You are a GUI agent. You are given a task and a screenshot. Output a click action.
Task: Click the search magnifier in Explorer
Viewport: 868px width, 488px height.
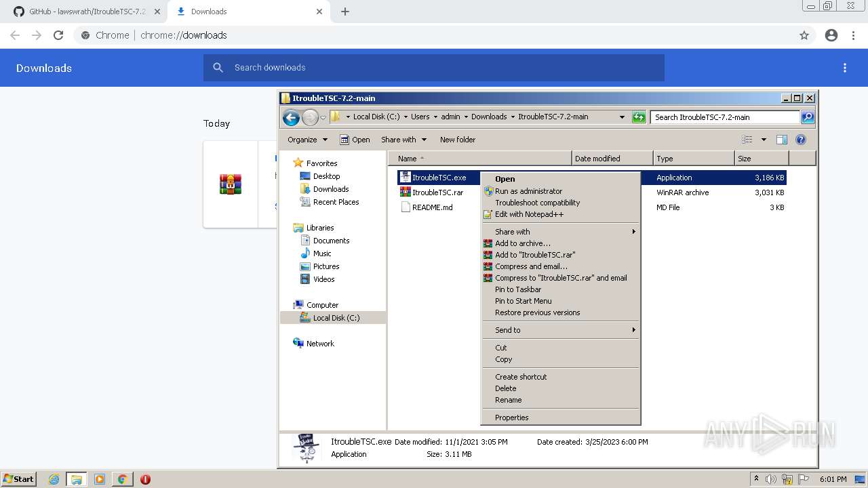tap(808, 117)
